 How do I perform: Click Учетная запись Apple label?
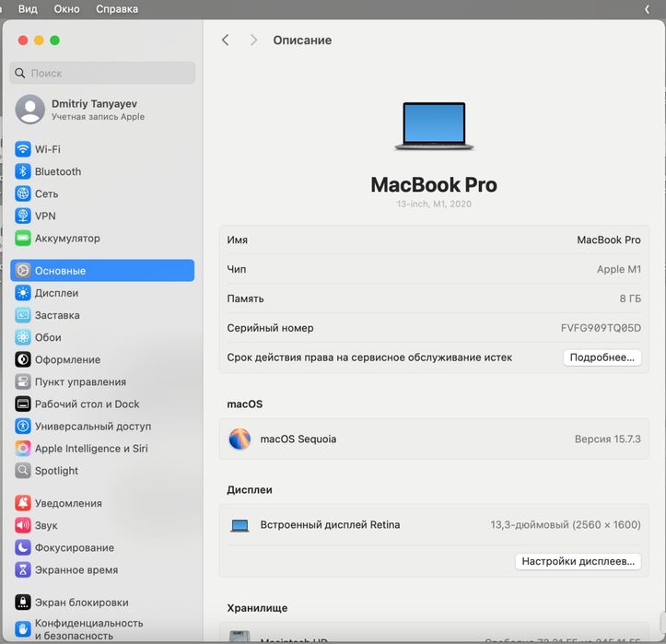coord(99,116)
